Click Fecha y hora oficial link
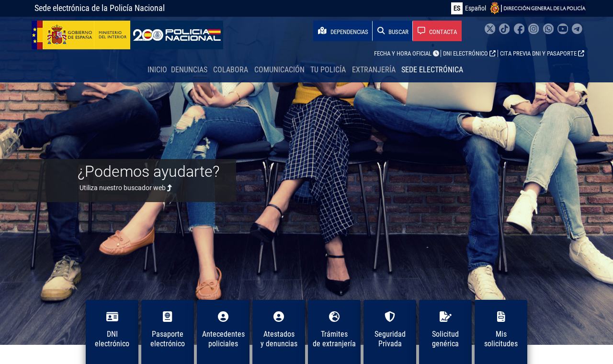The height and width of the screenshot is (364, 613). click(406, 54)
